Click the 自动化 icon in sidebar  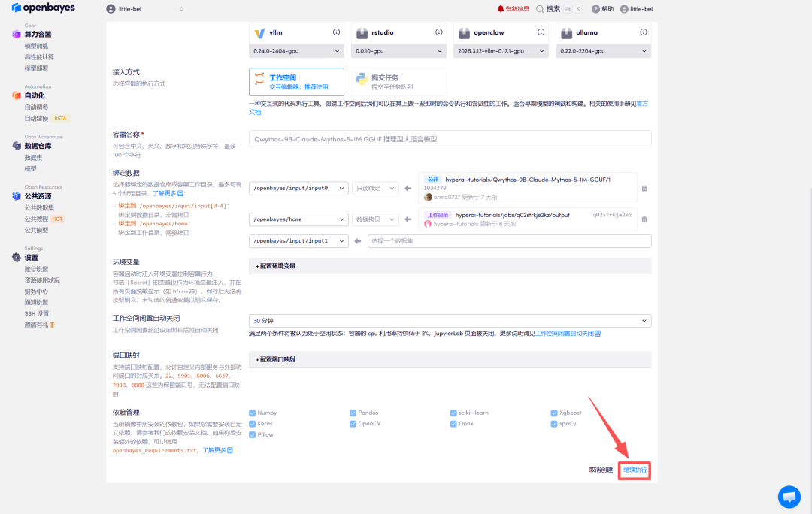(16, 95)
